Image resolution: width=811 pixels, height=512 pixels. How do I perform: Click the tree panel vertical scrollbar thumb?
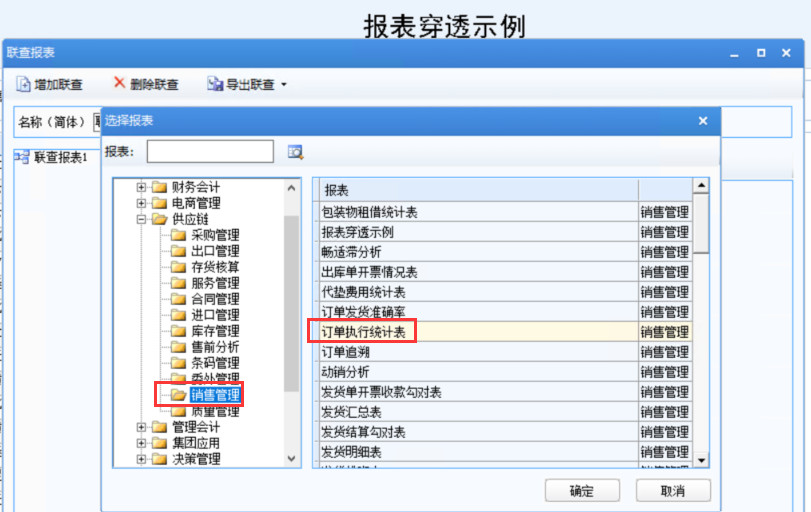pos(291,304)
